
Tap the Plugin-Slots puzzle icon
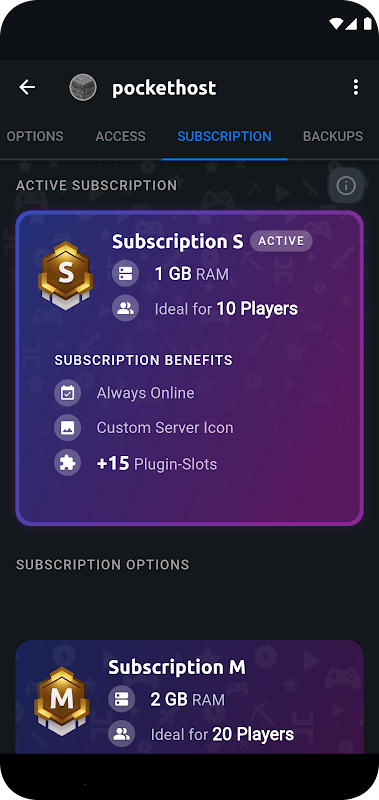(68, 463)
